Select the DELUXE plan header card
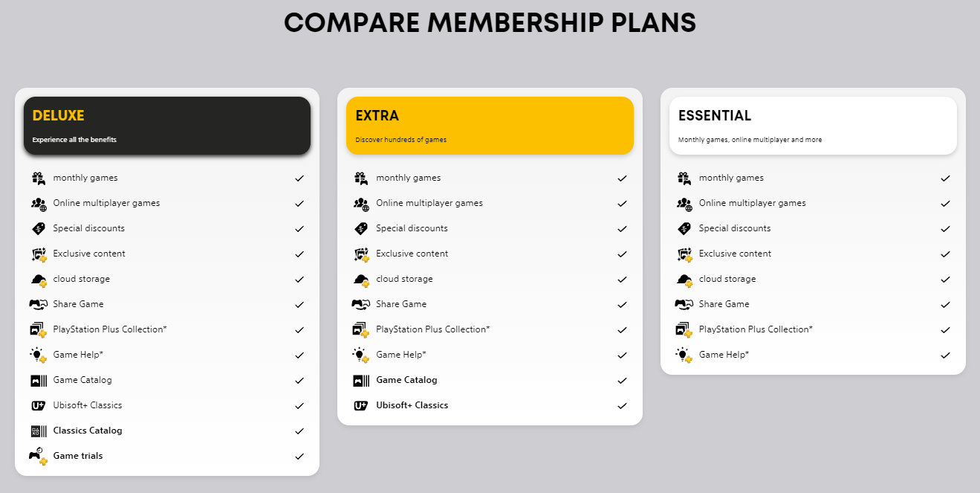This screenshot has width=980, height=493. click(167, 126)
